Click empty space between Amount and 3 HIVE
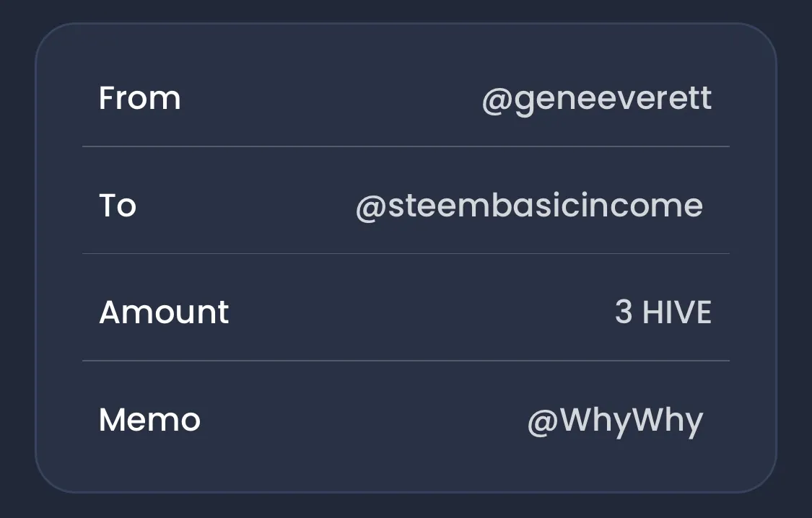This screenshot has height=518, width=812. pos(422,312)
